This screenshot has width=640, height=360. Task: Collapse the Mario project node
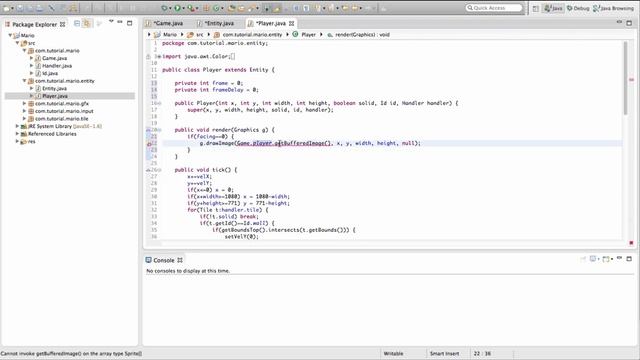[x=10, y=36]
